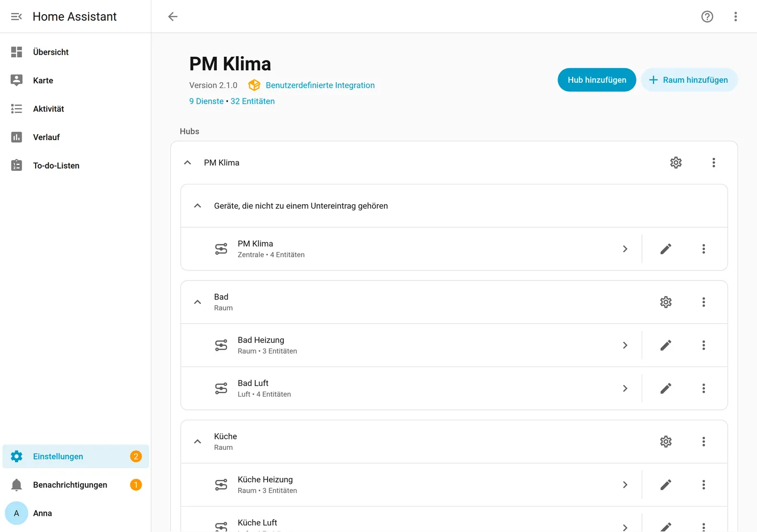Edit the Küche Heizung device
The image size is (757, 532).
point(666,484)
